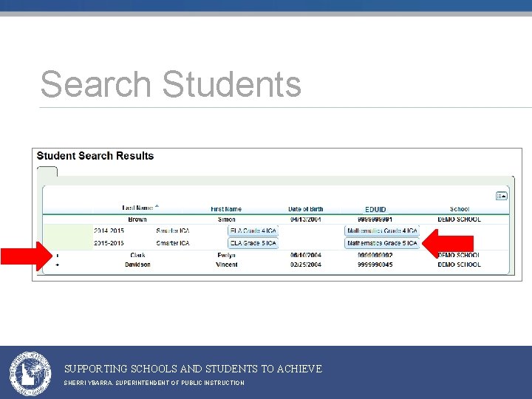Screen dimensions: 532x399
Task: Click the 2015-2016 year label
Action: click(x=109, y=243)
